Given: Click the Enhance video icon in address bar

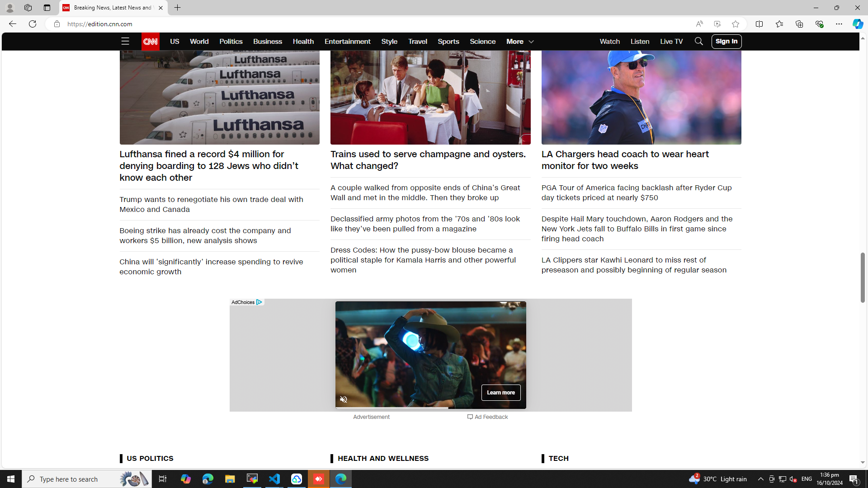Looking at the screenshot, I should (717, 24).
